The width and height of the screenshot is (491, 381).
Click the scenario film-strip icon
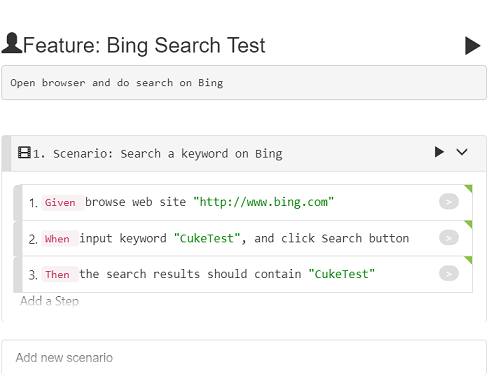(24, 153)
